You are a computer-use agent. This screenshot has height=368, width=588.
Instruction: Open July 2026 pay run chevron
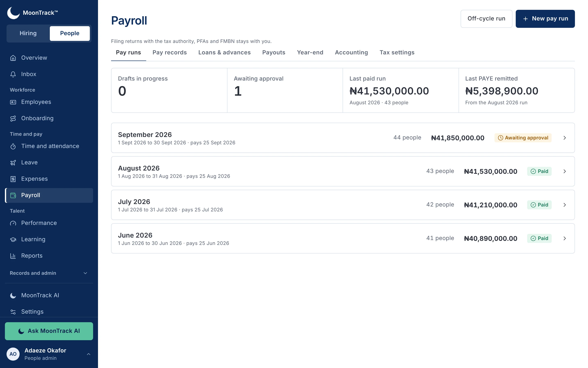pos(565,205)
